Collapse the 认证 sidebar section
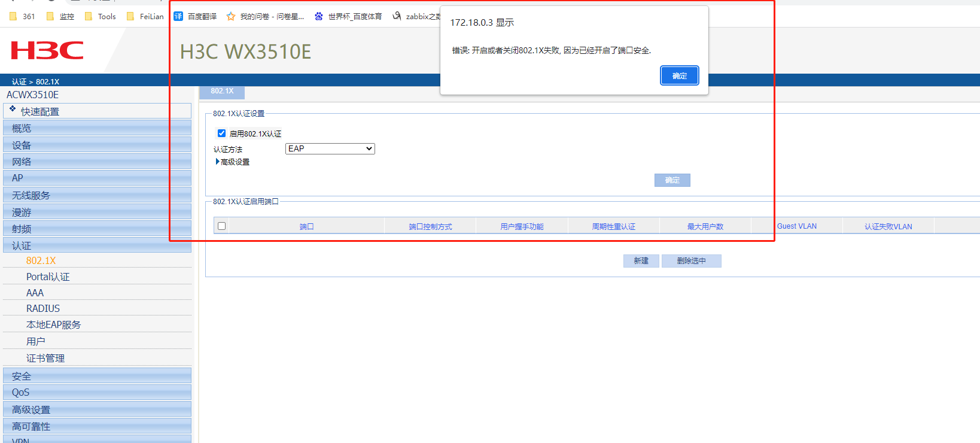980x443 pixels. 97,245
